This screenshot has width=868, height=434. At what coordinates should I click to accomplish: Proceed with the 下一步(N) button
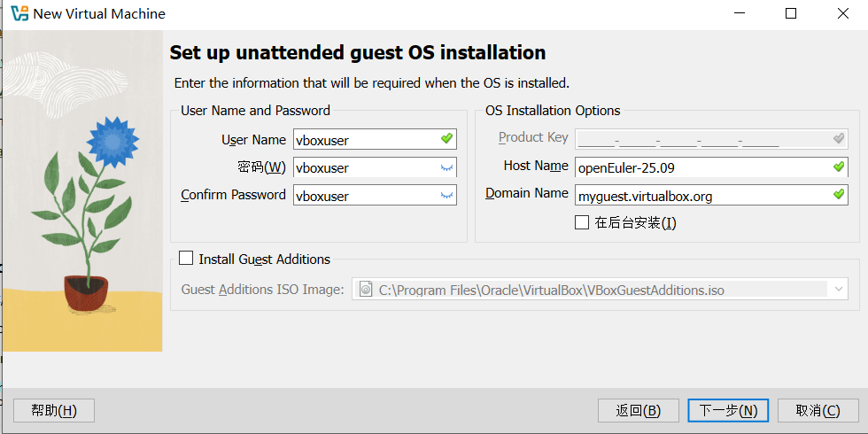coord(728,410)
